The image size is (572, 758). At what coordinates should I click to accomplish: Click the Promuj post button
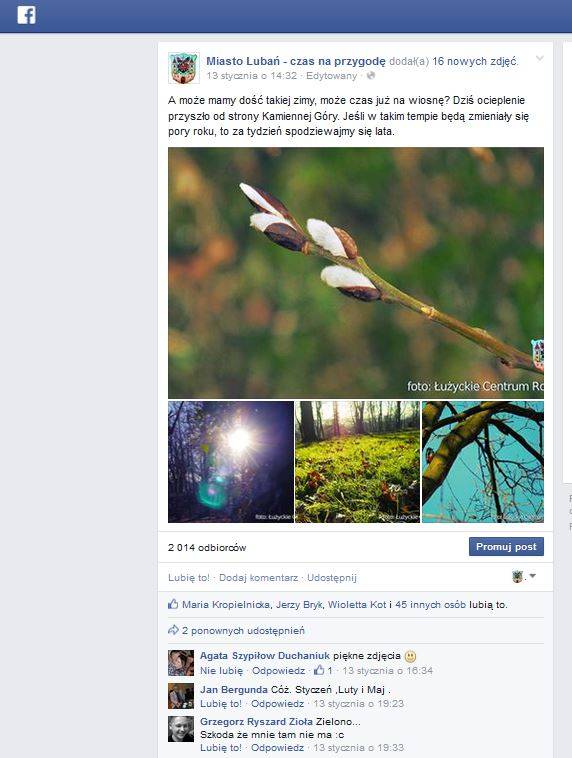(506, 547)
